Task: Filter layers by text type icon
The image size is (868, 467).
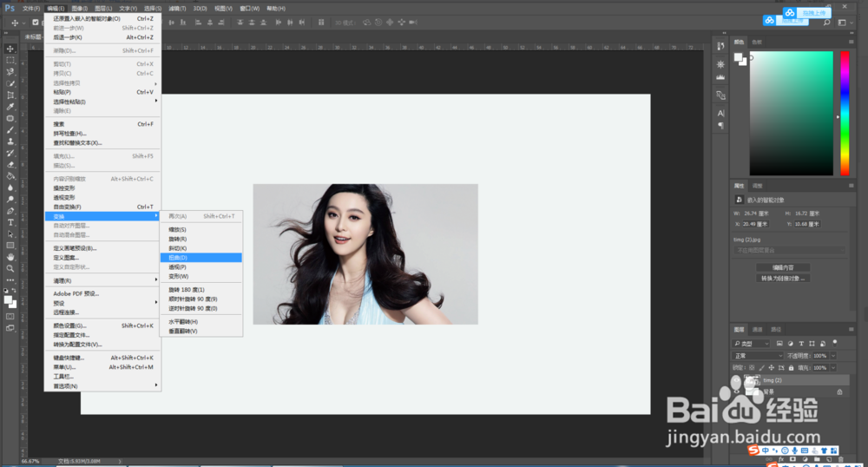Action: (x=801, y=344)
